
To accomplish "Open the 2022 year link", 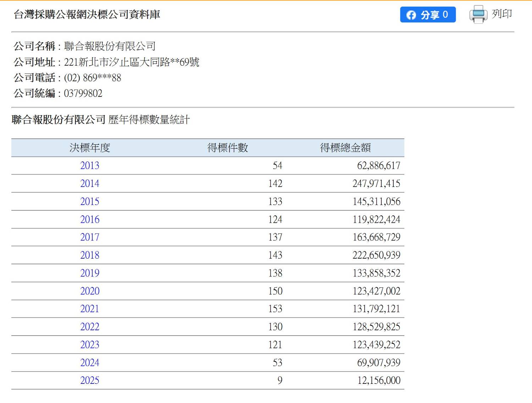I will (x=90, y=327).
